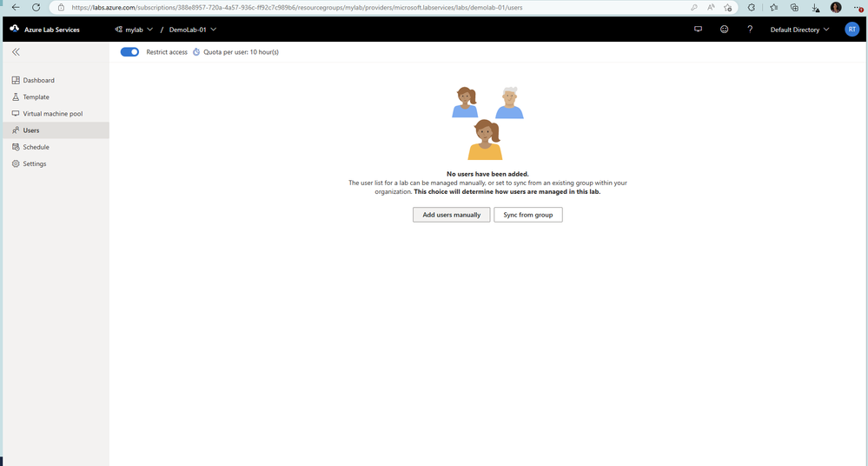
Task: Open saved passwords key icon
Action: [x=693, y=8]
